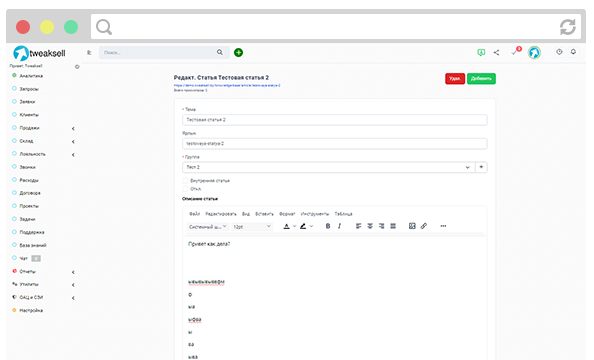Click the green Добавить button
The height and width of the screenshot is (360, 594).
click(481, 78)
